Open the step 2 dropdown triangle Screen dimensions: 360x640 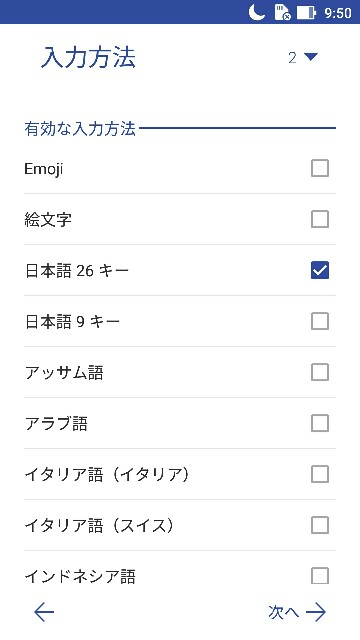click(x=311, y=57)
